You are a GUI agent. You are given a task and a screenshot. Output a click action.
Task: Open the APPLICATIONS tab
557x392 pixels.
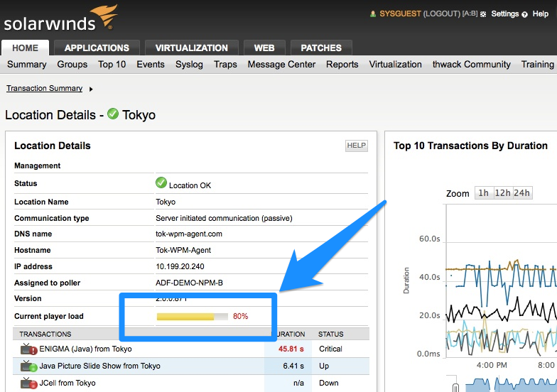[x=97, y=48]
